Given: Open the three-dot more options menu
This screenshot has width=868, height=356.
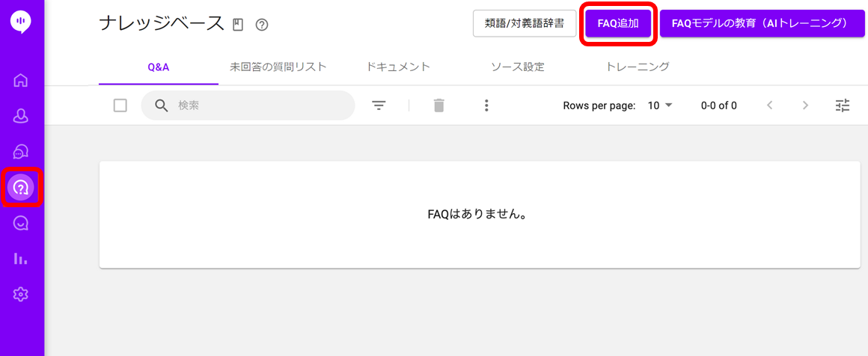Looking at the screenshot, I should [486, 105].
